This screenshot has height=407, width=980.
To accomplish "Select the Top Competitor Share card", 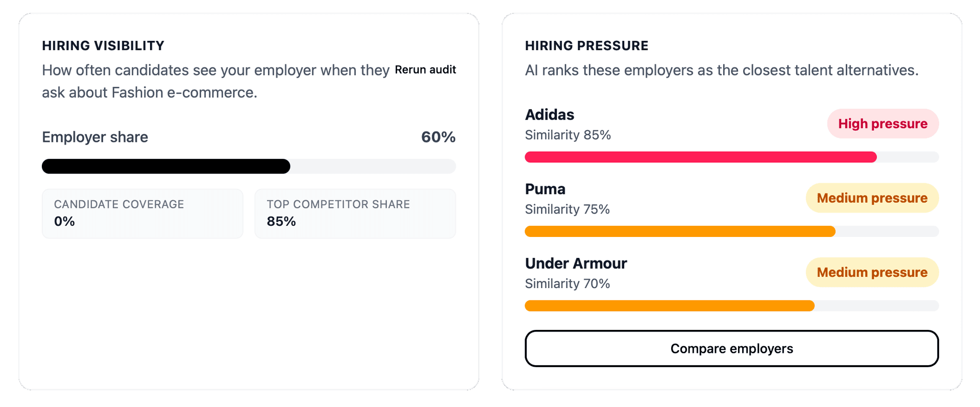I will pyautogui.click(x=355, y=213).
